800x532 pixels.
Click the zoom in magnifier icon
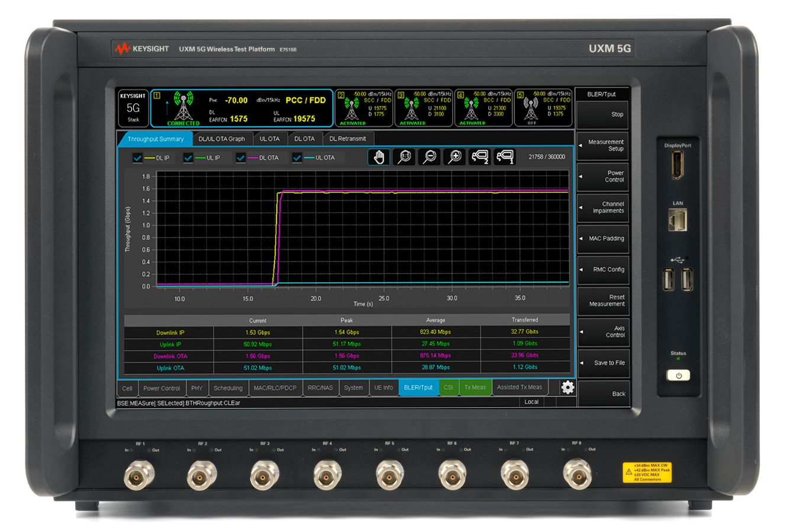pos(454,156)
